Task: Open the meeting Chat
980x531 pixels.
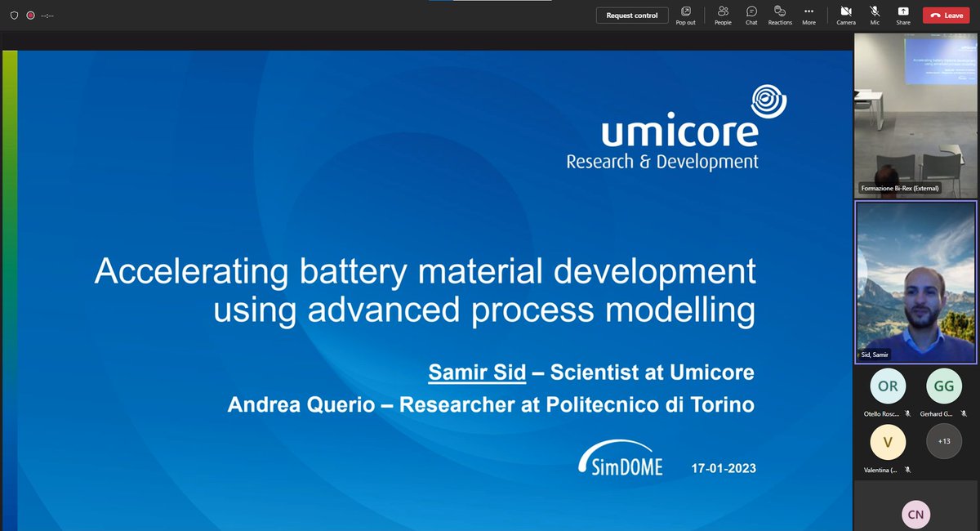Action: 751,15
